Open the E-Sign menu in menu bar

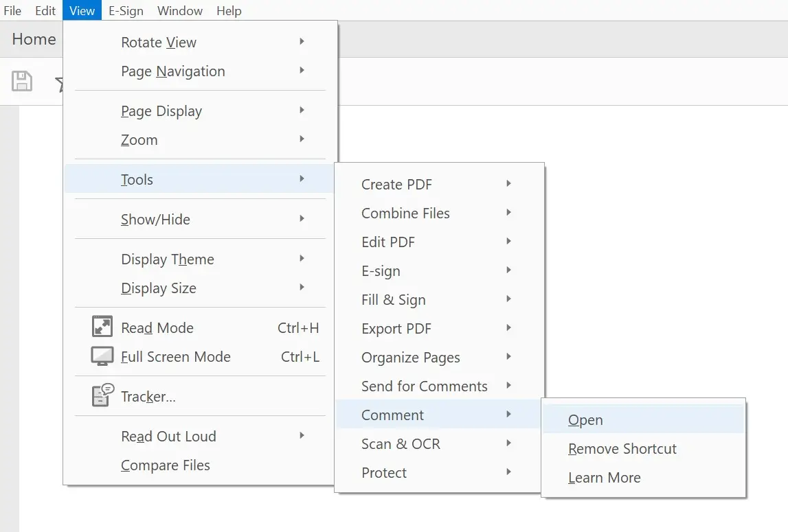[x=126, y=10]
